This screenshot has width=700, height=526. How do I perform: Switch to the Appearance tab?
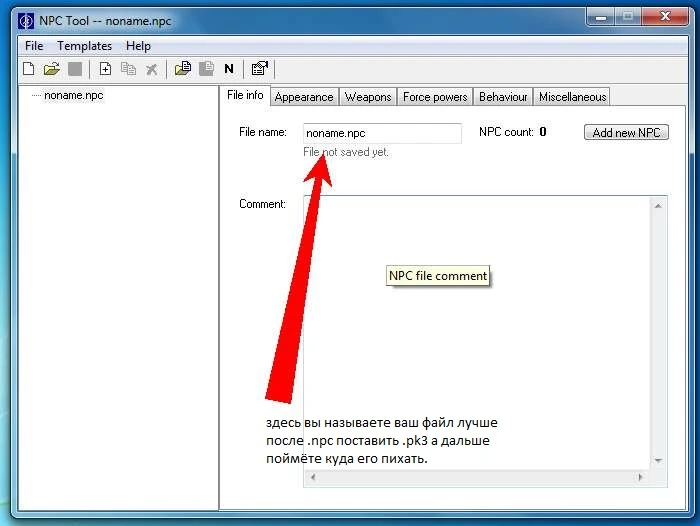point(304,97)
